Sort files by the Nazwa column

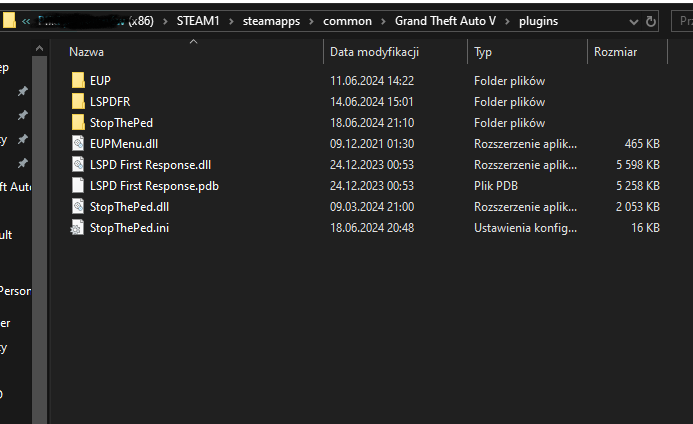coord(87,51)
